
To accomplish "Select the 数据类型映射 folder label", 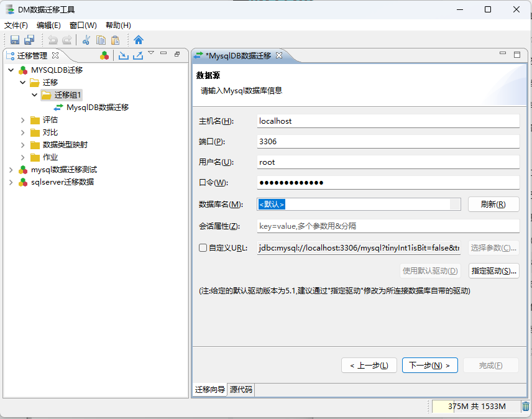I will pyautogui.click(x=65, y=145).
